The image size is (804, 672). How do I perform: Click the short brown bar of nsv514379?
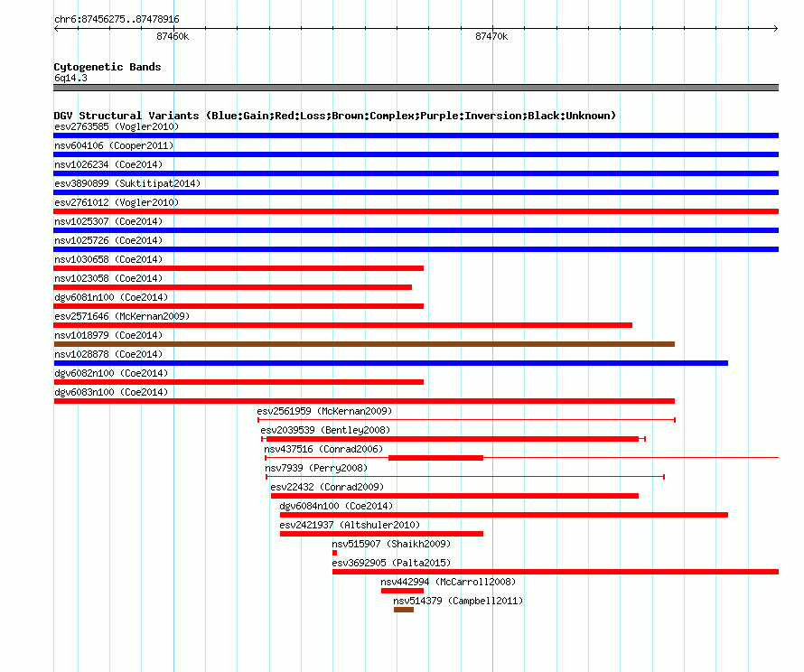coord(404,610)
